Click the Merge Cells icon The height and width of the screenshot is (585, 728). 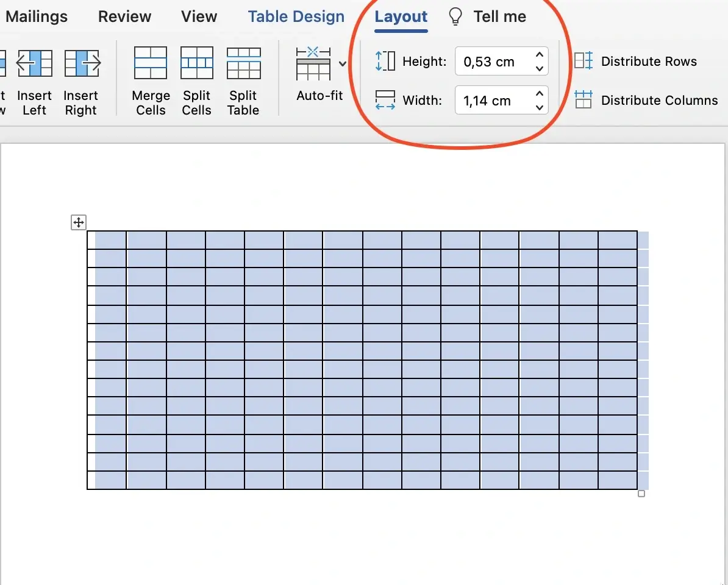point(150,62)
